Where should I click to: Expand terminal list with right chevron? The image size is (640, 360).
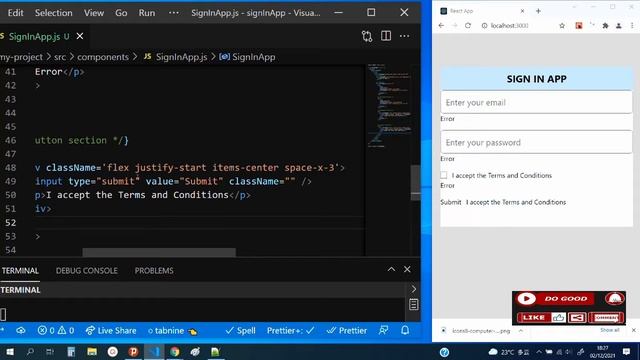413,289
